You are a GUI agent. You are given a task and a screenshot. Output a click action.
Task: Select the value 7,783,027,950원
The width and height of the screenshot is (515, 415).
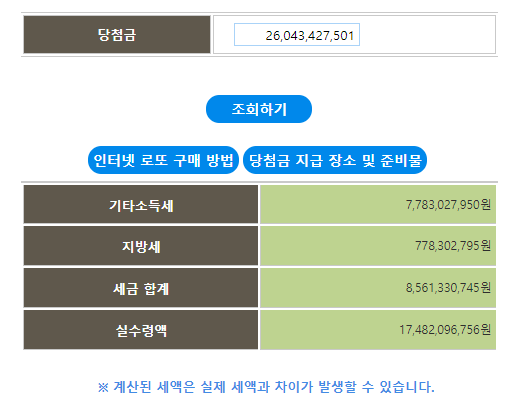(448, 204)
